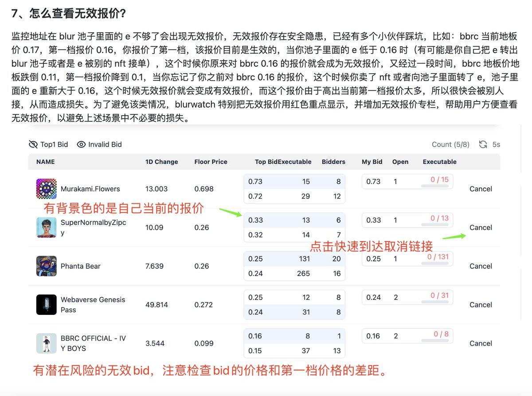
Task: Click the SuperNormalbyZipcy collection name
Action: pos(94,227)
